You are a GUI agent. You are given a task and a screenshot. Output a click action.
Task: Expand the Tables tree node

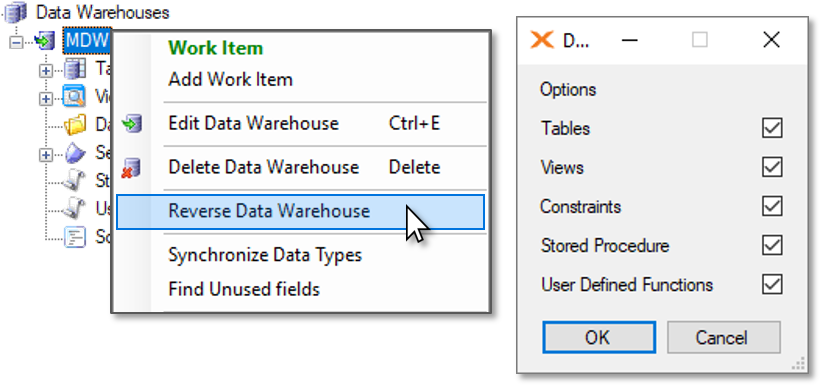coord(46,70)
